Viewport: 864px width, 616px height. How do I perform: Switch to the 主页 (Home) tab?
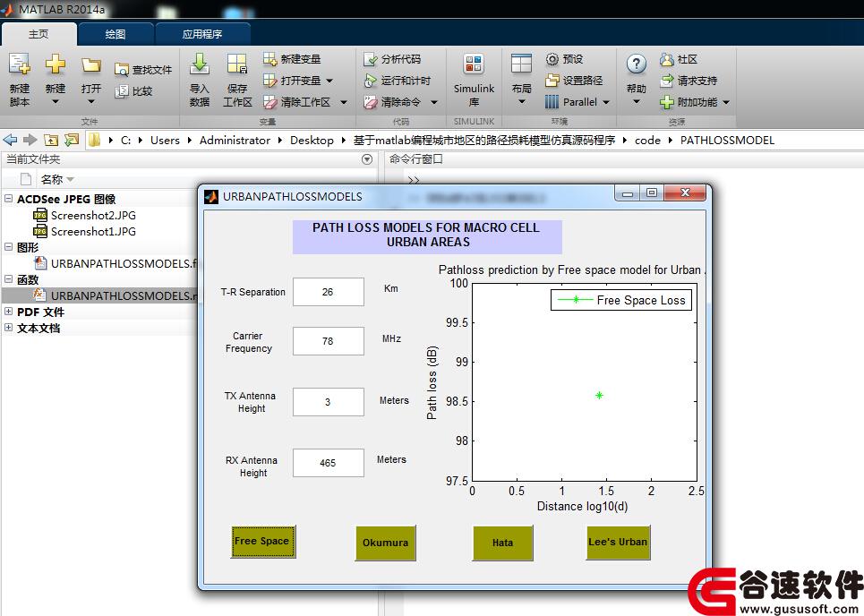click(38, 34)
